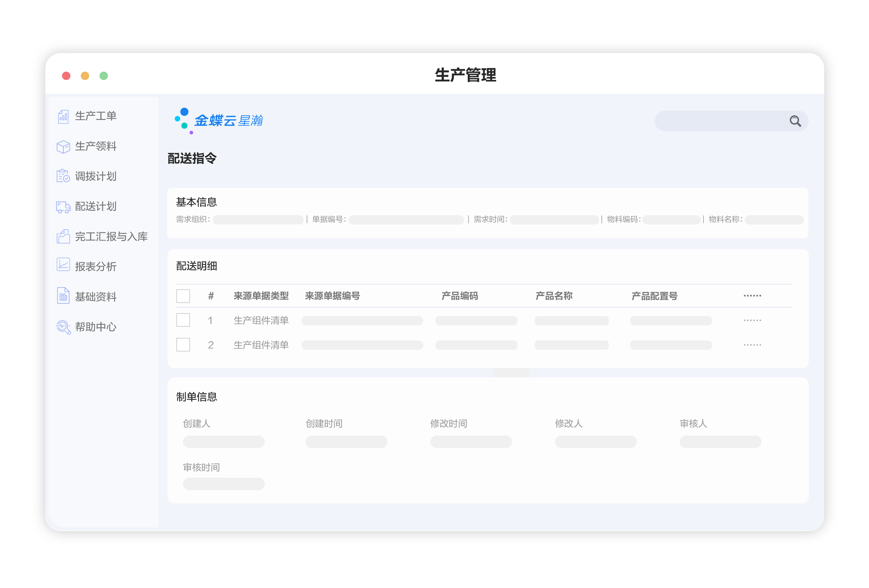Click the 来源单据编号 column header

[332, 296]
